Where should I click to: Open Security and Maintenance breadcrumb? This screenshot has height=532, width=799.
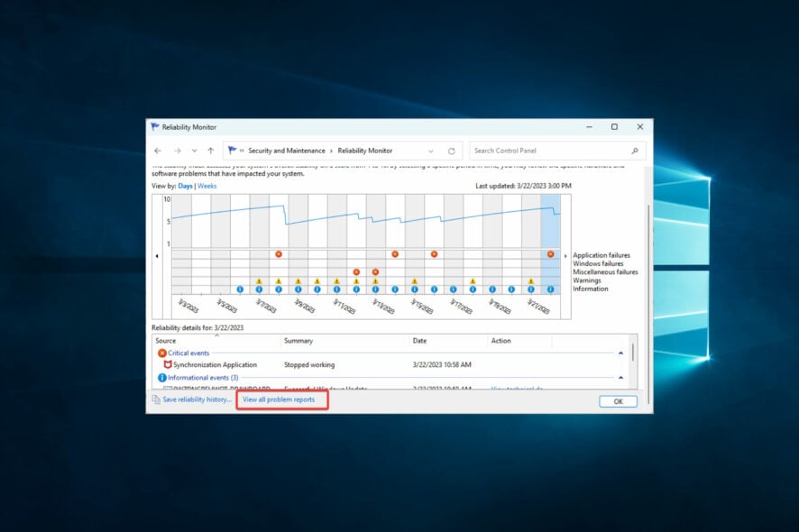point(287,151)
